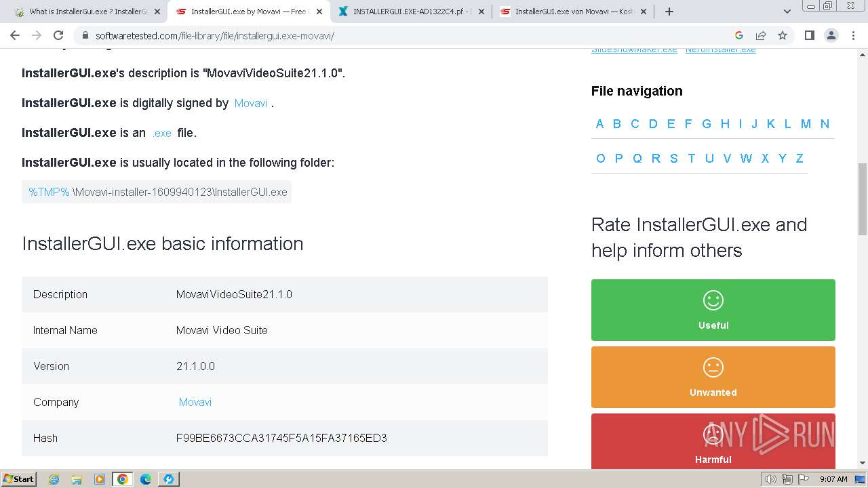868x488 pixels.
Task: Launch Internet Explorer from taskbar
Action: click(54, 479)
